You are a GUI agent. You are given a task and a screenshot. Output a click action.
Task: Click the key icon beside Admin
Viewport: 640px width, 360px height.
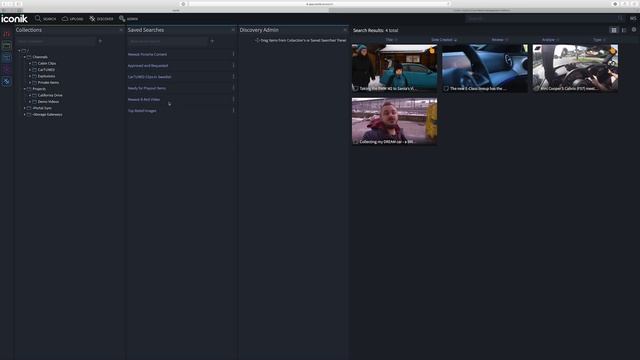coord(122,18)
